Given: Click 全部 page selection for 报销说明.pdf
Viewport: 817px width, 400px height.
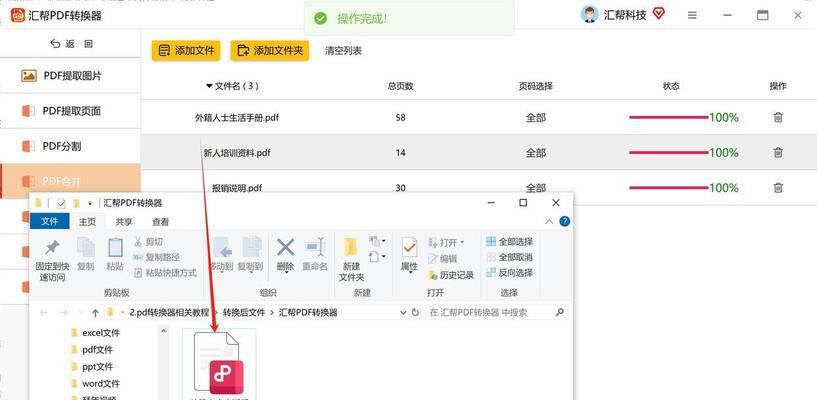Looking at the screenshot, I should click(x=536, y=188).
